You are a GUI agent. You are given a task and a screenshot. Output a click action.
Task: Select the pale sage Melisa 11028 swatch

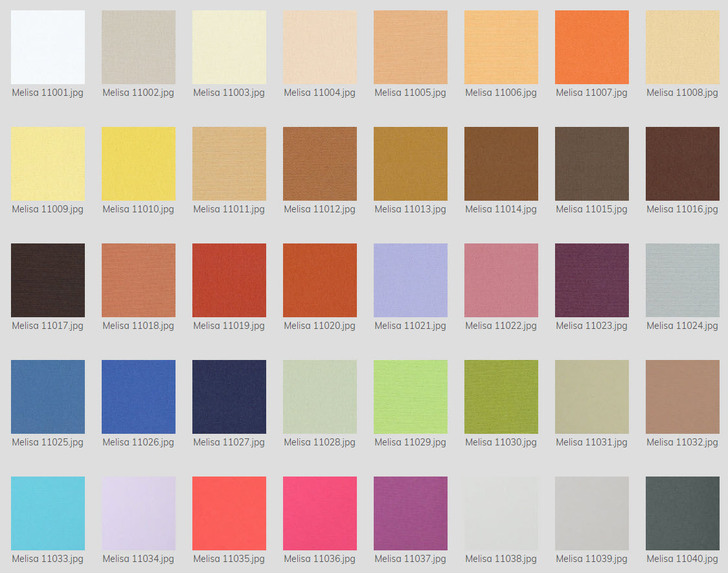click(320, 397)
